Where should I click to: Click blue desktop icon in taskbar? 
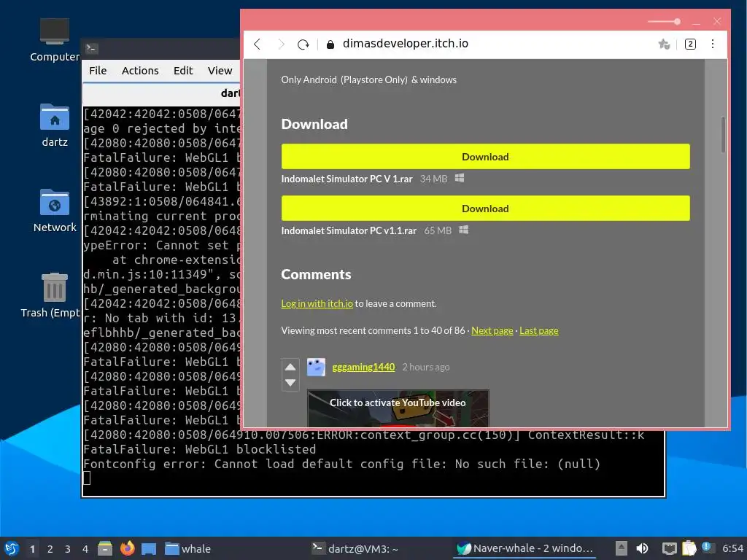click(149, 549)
